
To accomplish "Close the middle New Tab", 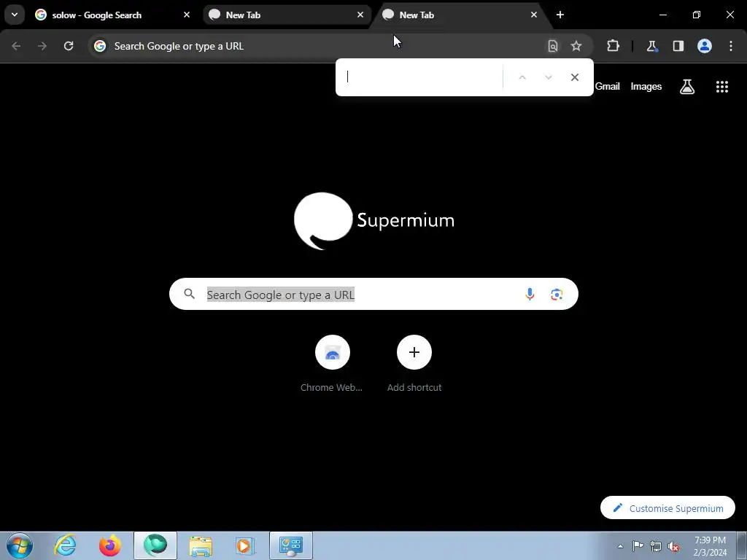I will click(x=360, y=15).
